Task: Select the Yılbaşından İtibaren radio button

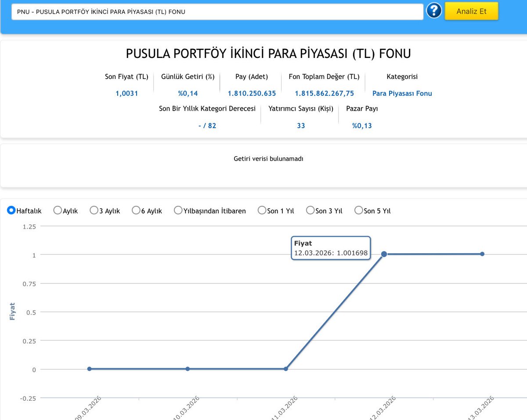Action: point(178,210)
